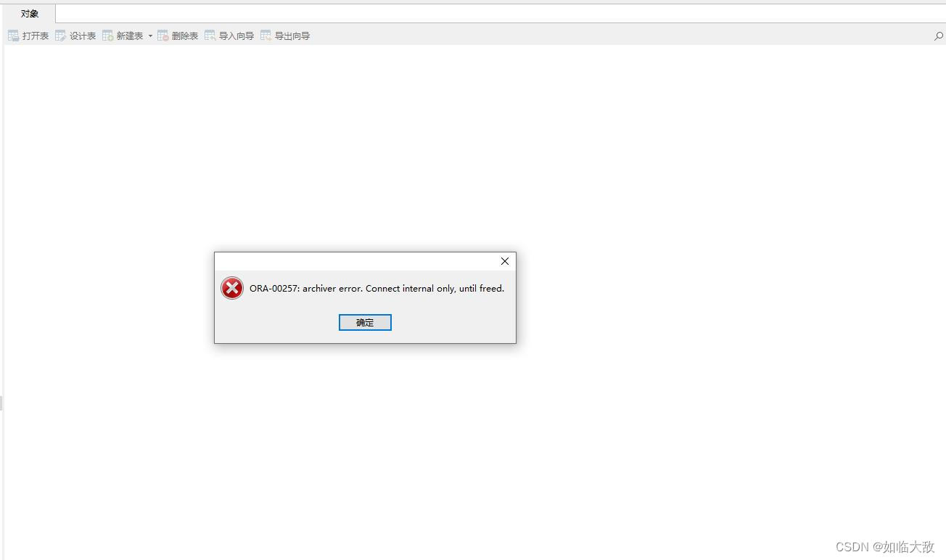
Task: Click the left pane splitter handle
Action: 1,403
